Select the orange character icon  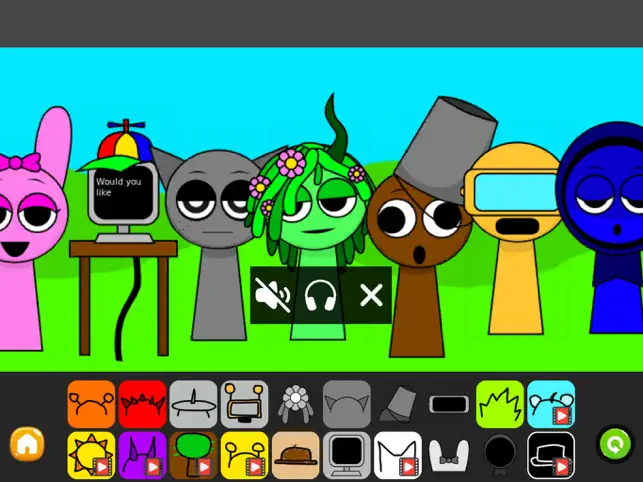click(x=91, y=404)
